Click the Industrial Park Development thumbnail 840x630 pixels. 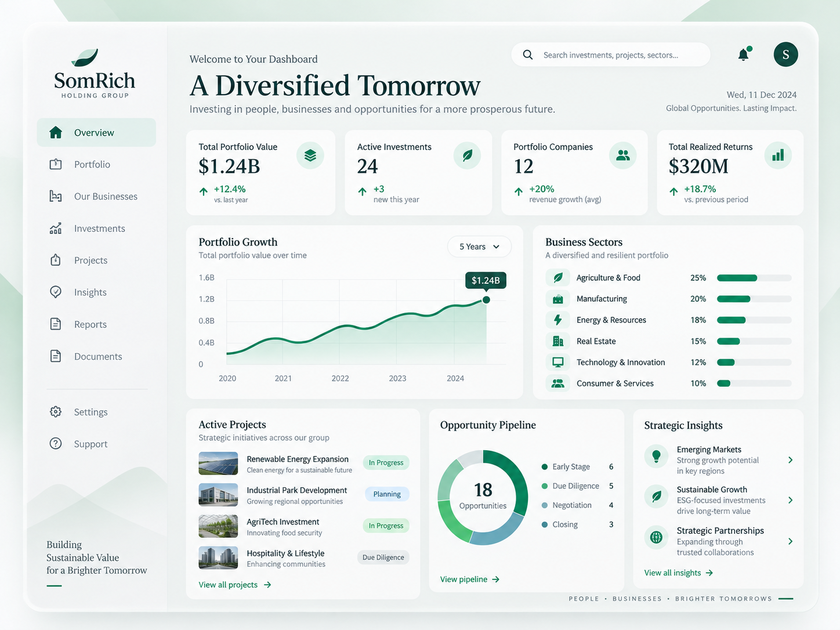pos(218,495)
